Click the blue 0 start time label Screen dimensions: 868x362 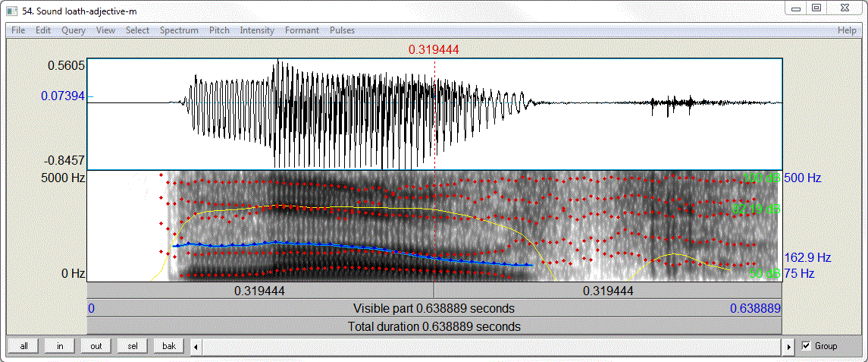tap(91, 308)
